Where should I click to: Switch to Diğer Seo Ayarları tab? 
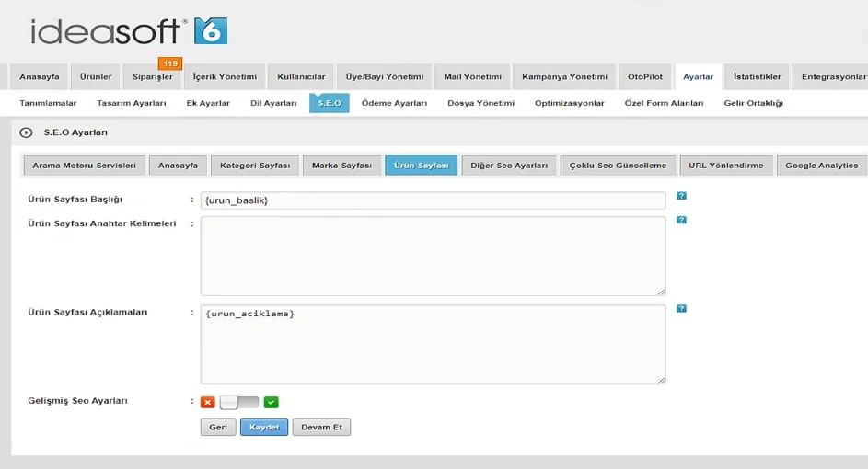click(x=509, y=166)
